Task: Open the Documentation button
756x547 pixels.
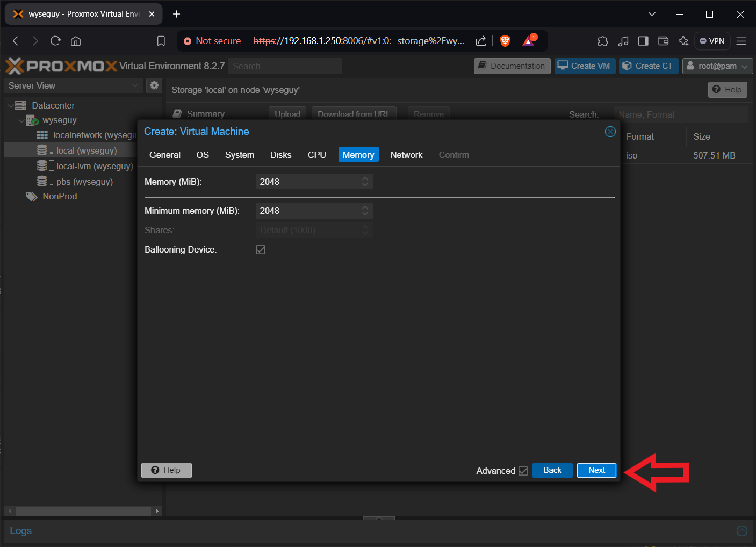Action: 512,66
